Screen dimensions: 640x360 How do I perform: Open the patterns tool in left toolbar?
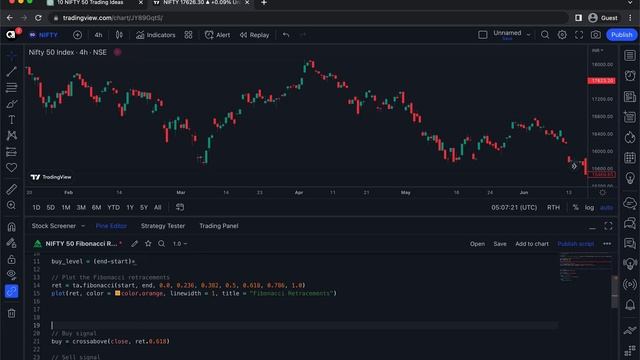pos(11,136)
